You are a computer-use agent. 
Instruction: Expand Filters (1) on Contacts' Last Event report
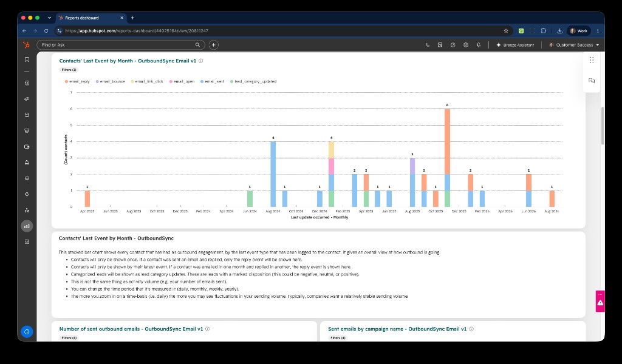69,70
